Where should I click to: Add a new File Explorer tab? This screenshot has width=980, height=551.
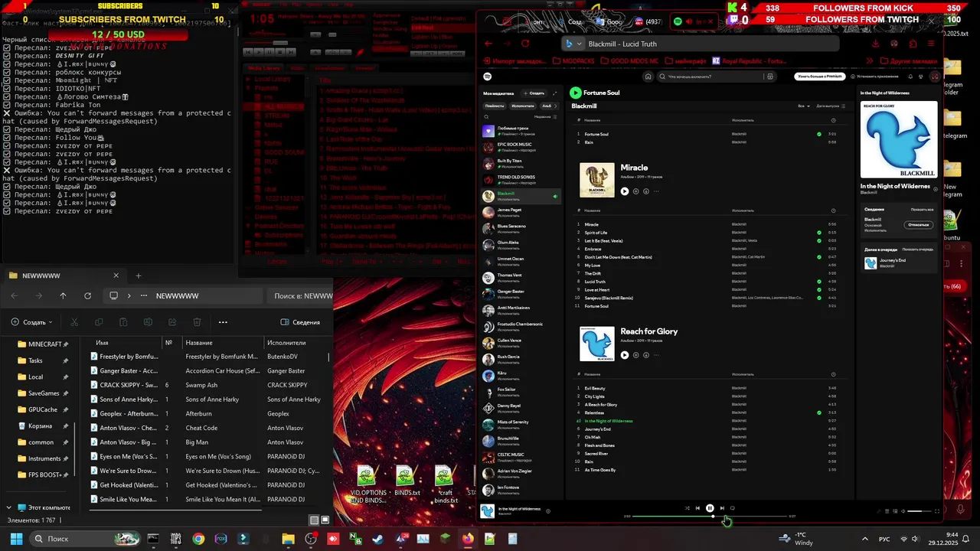(138, 275)
